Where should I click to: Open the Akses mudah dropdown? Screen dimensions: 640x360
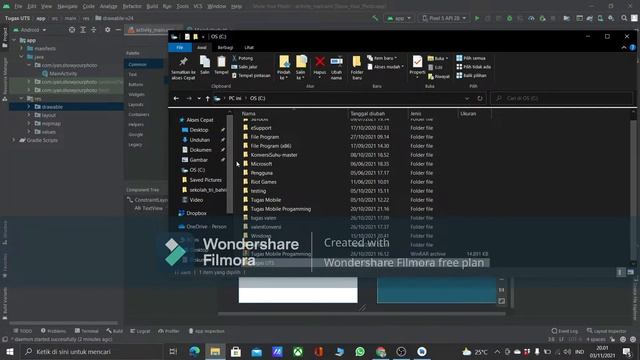pos(385,67)
